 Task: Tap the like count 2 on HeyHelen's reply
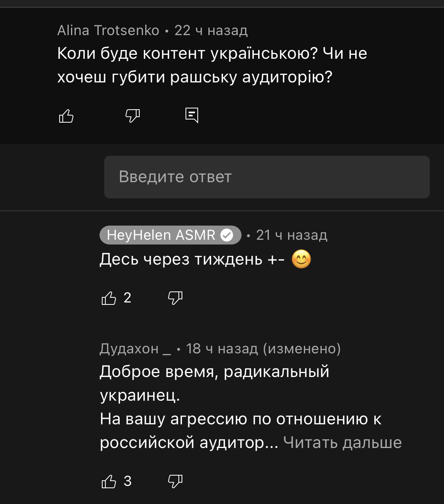pos(127,298)
